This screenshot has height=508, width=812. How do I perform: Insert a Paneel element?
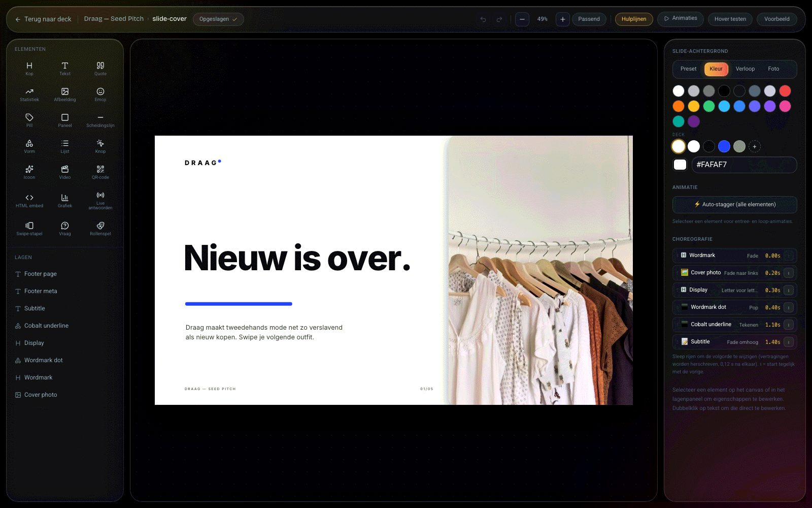click(x=65, y=120)
